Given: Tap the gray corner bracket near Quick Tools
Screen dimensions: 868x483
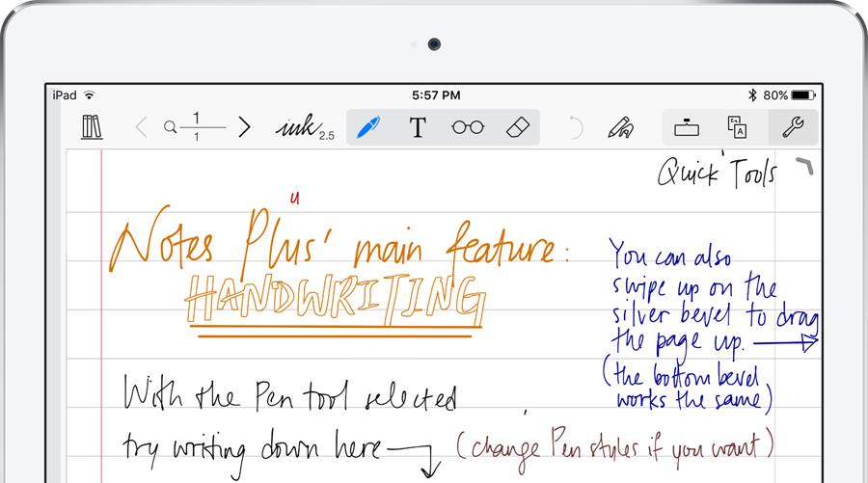Looking at the screenshot, I should [x=805, y=166].
